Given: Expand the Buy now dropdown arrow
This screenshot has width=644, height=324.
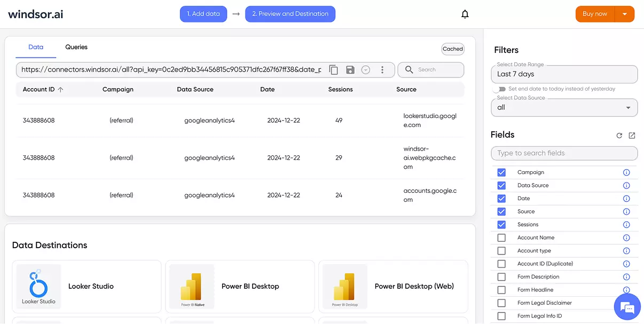Looking at the screenshot, I should [625, 14].
